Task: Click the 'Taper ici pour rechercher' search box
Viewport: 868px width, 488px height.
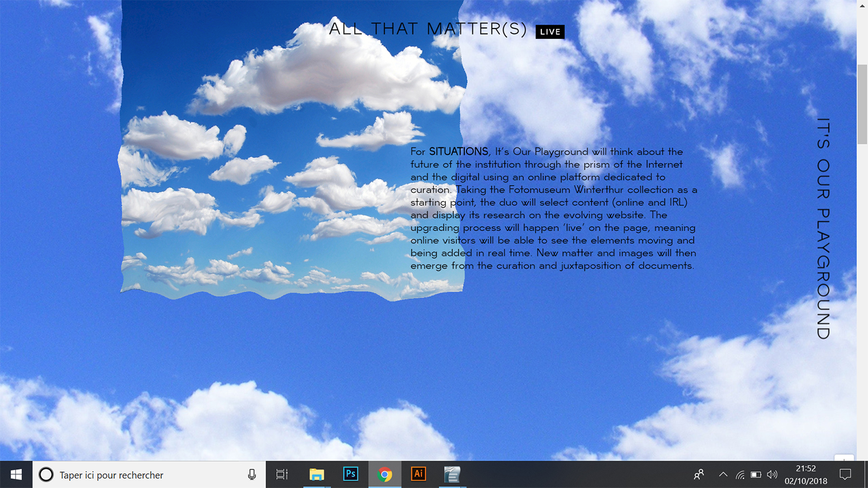Action: click(143, 475)
